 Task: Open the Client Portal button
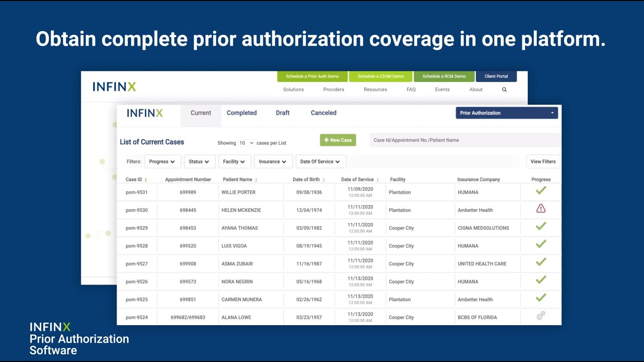(x=496, y=76)
